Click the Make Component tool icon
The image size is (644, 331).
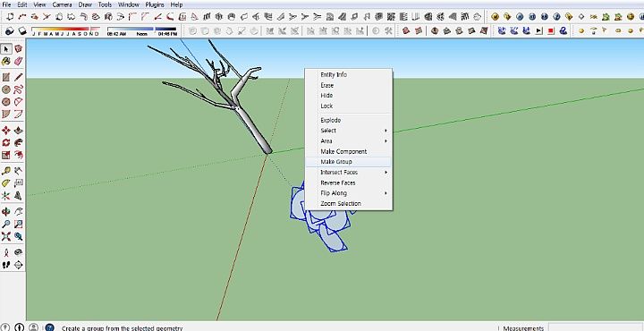tap(19, 49)
